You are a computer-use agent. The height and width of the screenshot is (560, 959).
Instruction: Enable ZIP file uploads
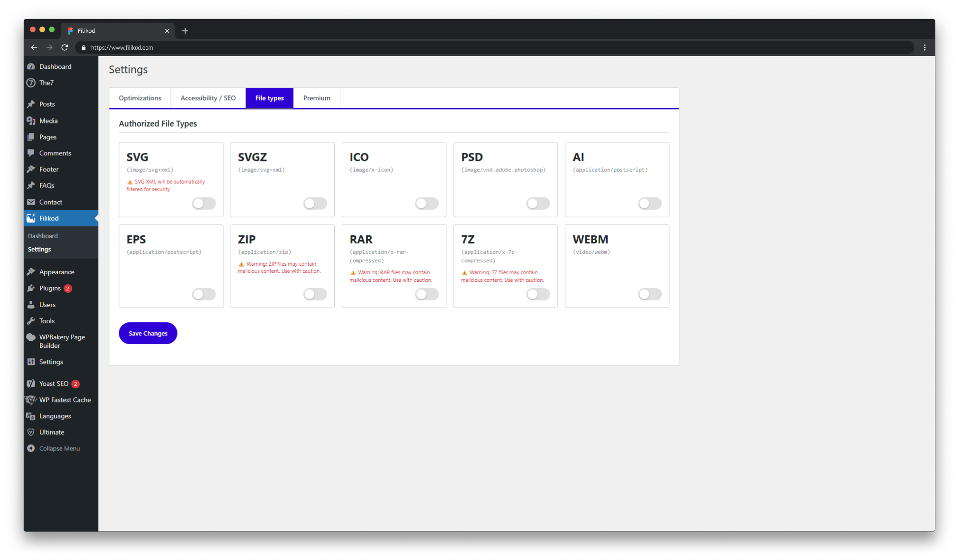coord(315,294)
